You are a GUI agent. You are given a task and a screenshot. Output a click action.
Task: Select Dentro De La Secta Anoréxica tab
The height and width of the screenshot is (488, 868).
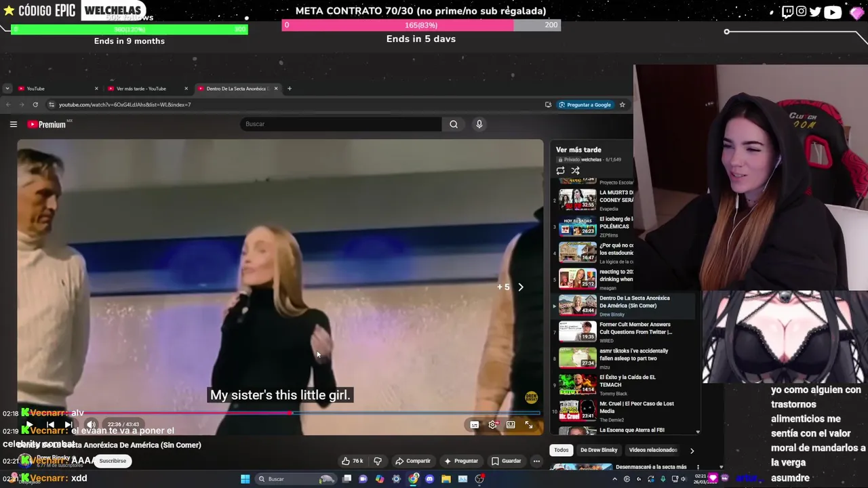point(237,89)
